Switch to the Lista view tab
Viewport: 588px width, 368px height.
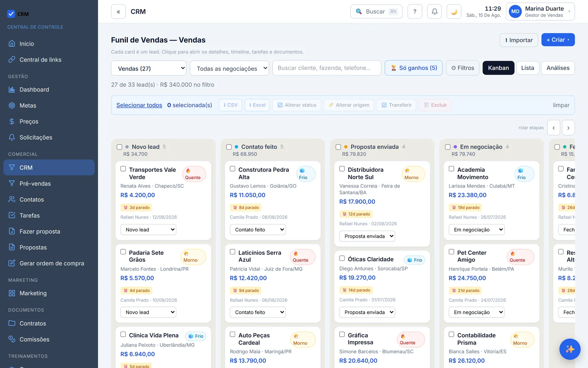pos(527,68)
